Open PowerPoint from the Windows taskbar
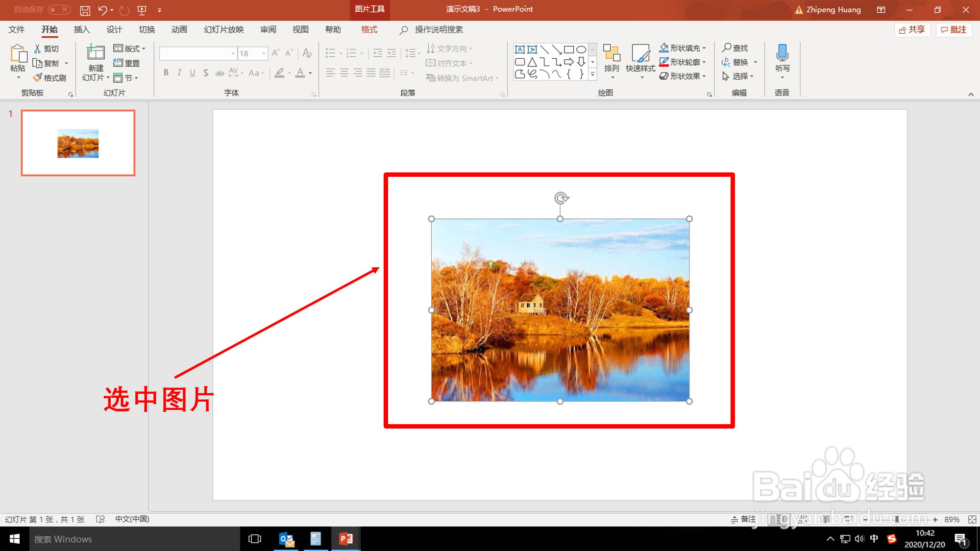980x551 pixels. (346, 539)
